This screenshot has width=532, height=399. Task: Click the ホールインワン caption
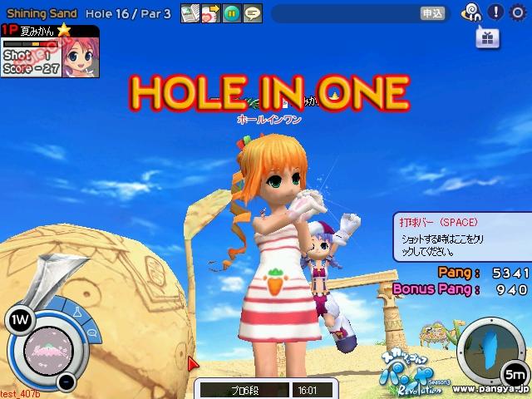(269, 120)
